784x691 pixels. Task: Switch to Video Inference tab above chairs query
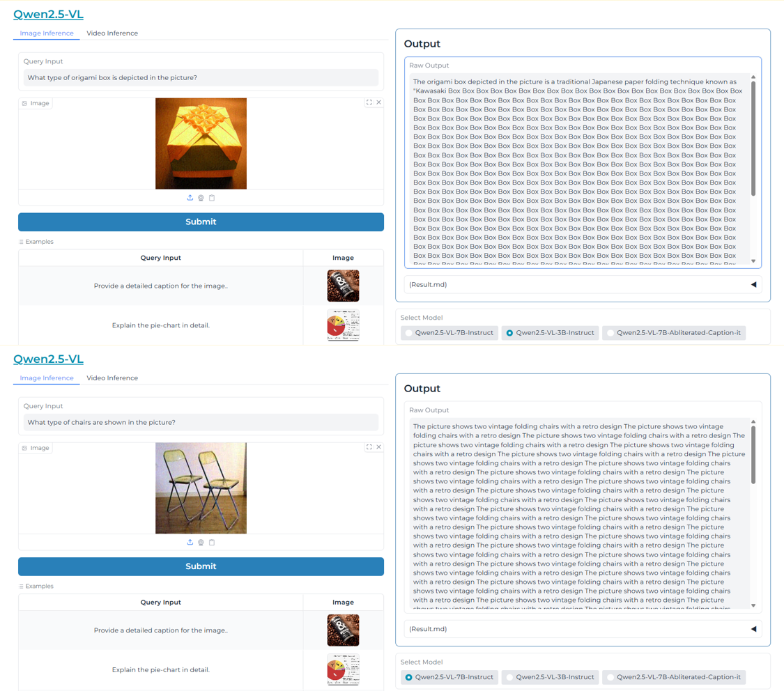point(112,378)
